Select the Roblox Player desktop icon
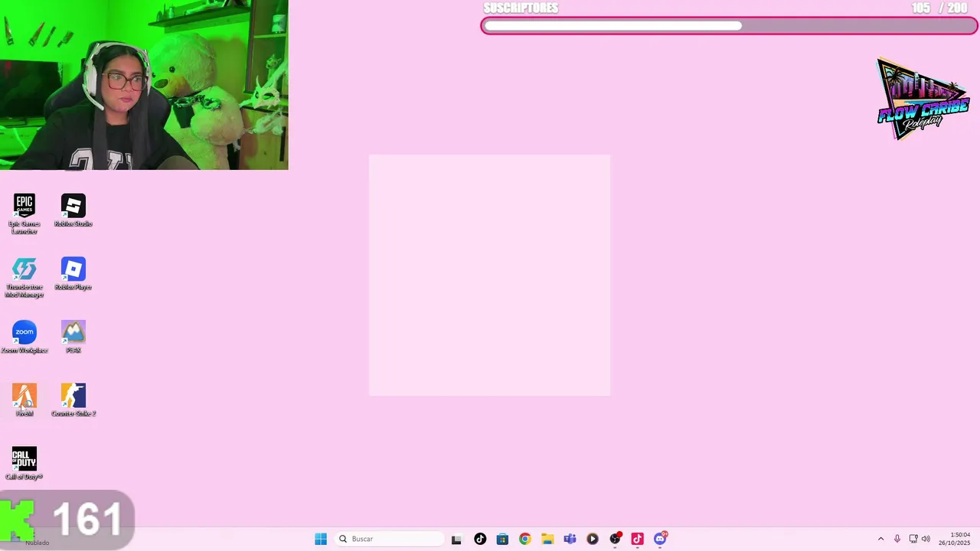The width and height of the screenshot is (980, 551). coord(73,274)
